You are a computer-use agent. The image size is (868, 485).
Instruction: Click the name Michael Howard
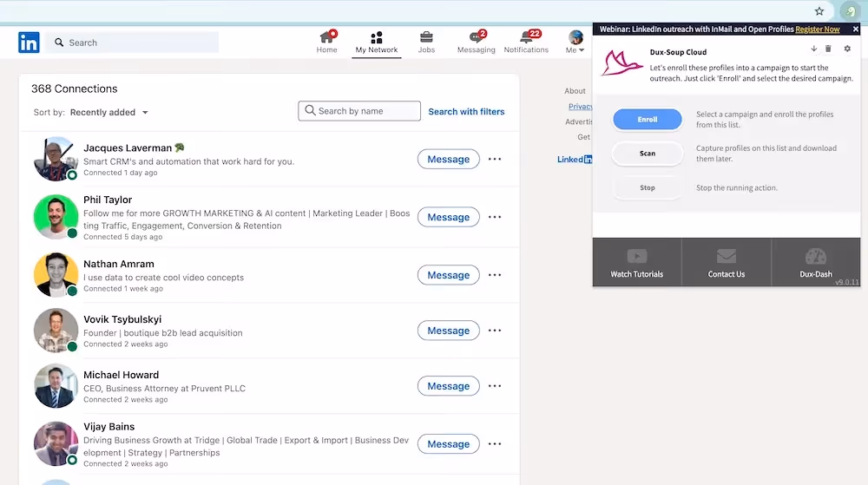(x=121, y=375)
